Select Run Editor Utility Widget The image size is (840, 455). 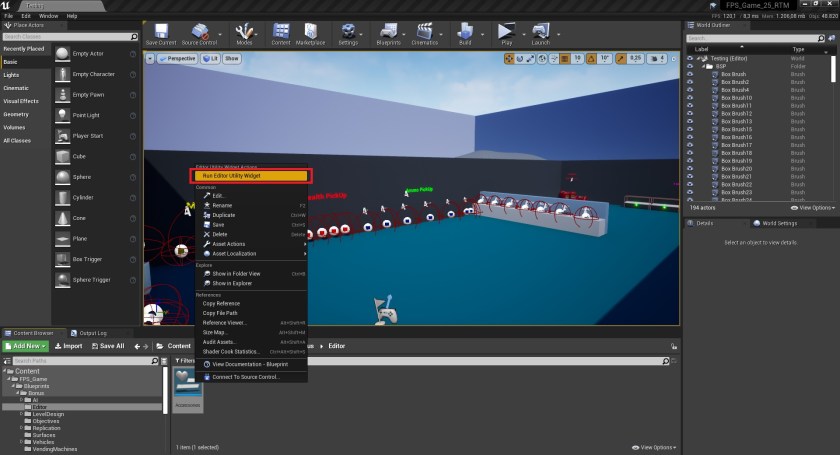[252, 175]
